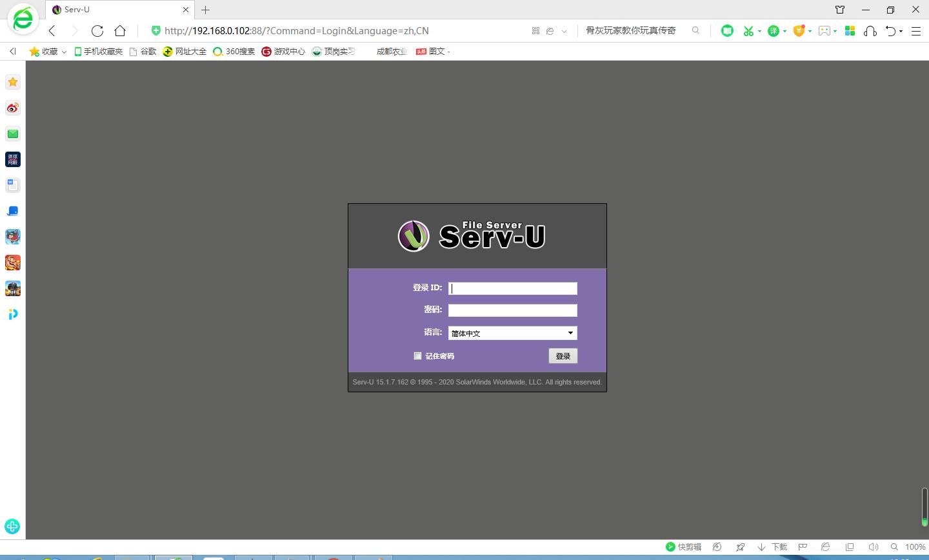Expand the wallet shield dropdown arrow
The height and width of the screenshot is (560, 929).
click(x=810, y=31)
